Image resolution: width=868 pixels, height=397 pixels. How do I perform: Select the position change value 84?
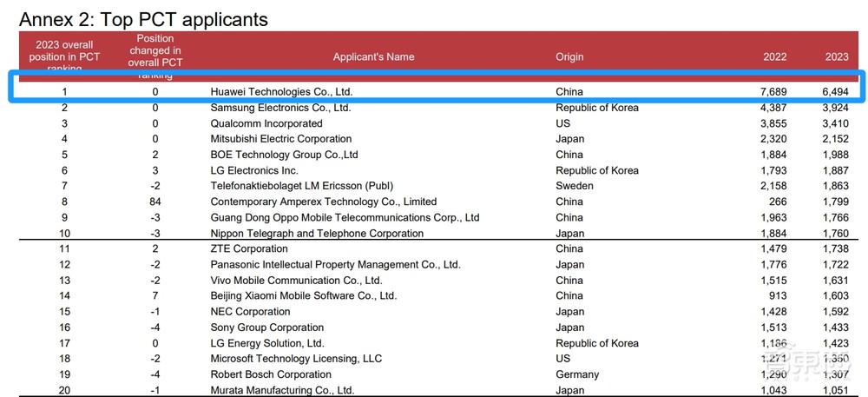[155, 202]
